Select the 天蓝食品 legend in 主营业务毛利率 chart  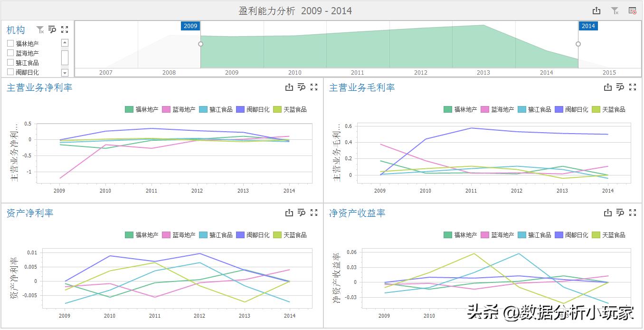click(x=611, y=109)
